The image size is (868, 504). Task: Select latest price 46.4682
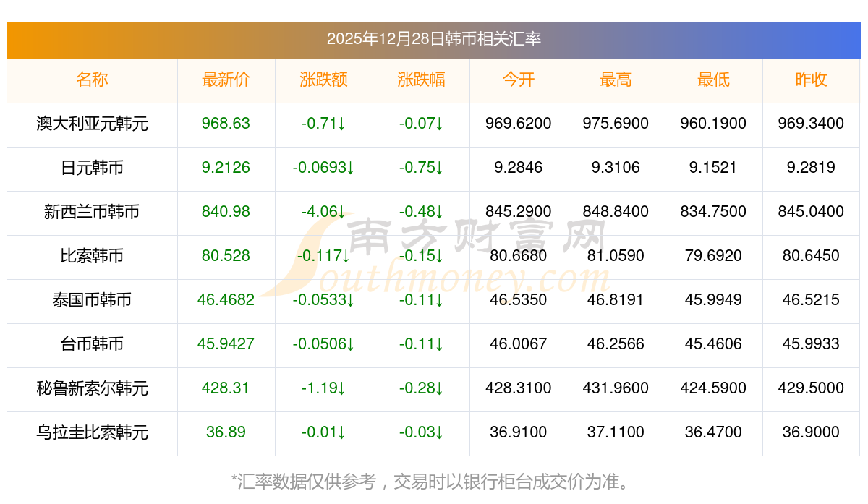point(226,300)
